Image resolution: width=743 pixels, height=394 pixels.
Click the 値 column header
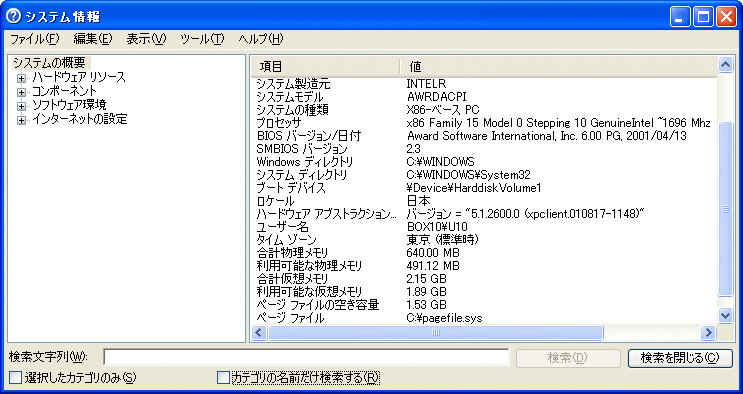559,67
